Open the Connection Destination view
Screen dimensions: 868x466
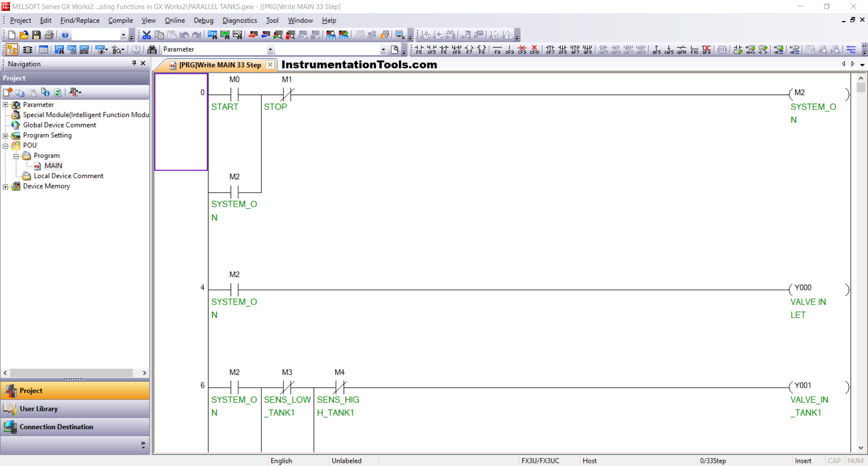[75, 427]
